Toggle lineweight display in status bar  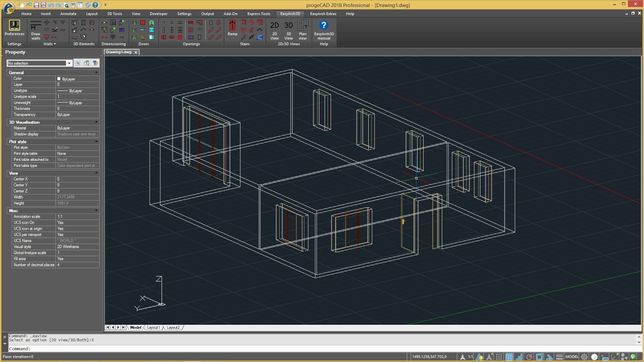pos(559,357)
